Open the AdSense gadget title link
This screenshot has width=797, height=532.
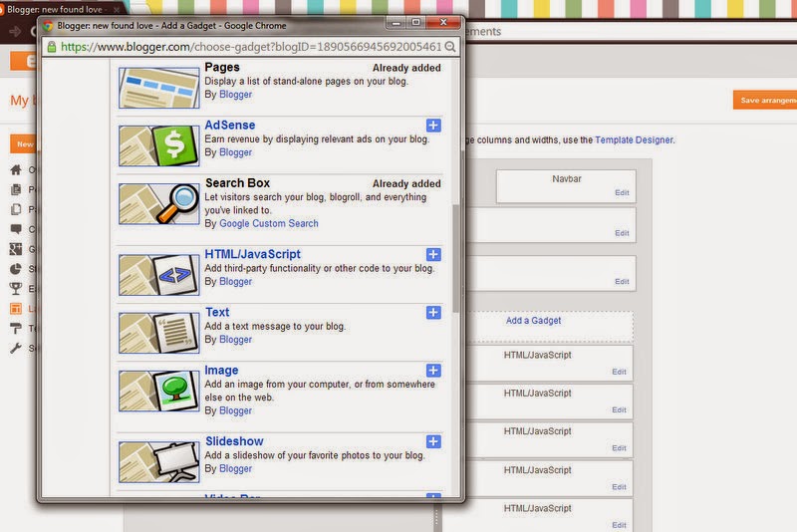(x=230, y=125)
